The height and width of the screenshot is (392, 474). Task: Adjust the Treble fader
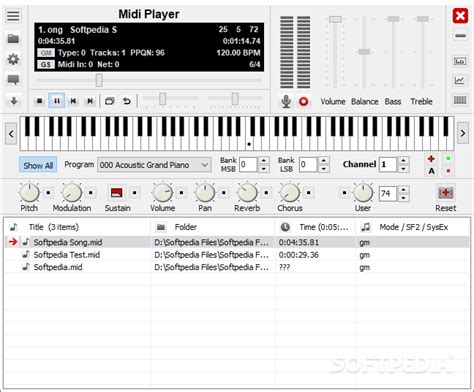[423, 19]
